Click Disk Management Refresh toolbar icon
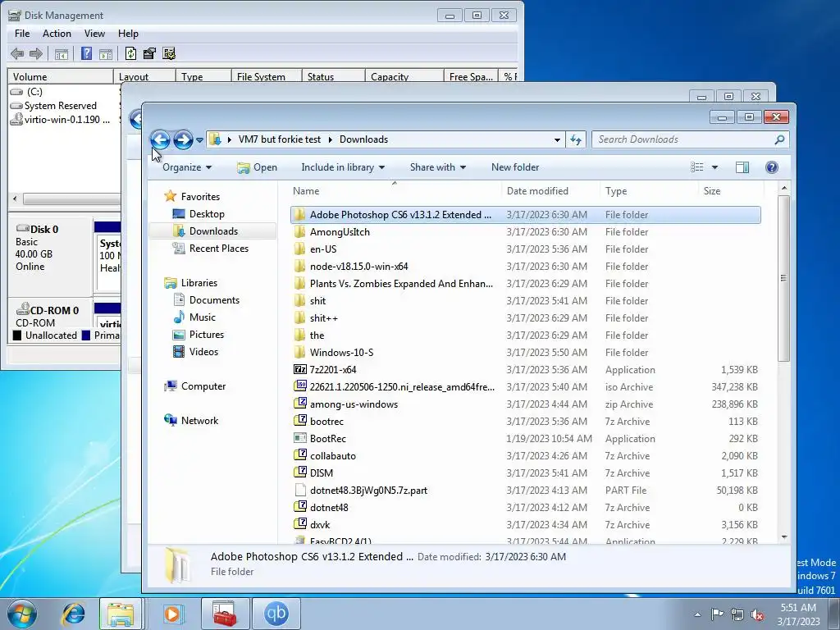 click(130, 53)
